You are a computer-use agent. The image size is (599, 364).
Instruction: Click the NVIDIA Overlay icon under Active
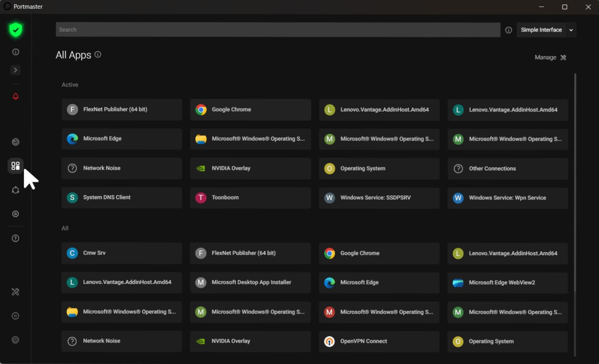pyautogui.click(x=201, y=169)
